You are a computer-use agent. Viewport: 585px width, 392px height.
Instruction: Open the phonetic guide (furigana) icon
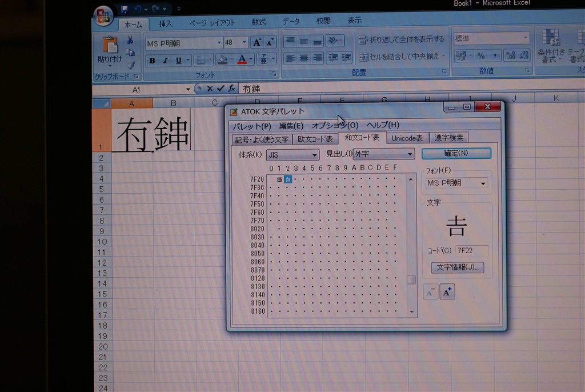click(x=264, y=59)
